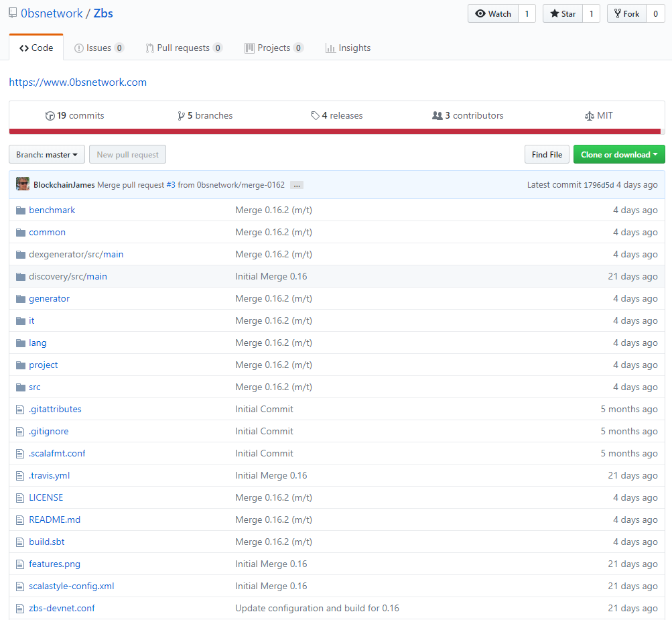The width and height of the screenshot is (672, 620).
Task: Open the benchmark folder
Action: [x=52, y=210]
